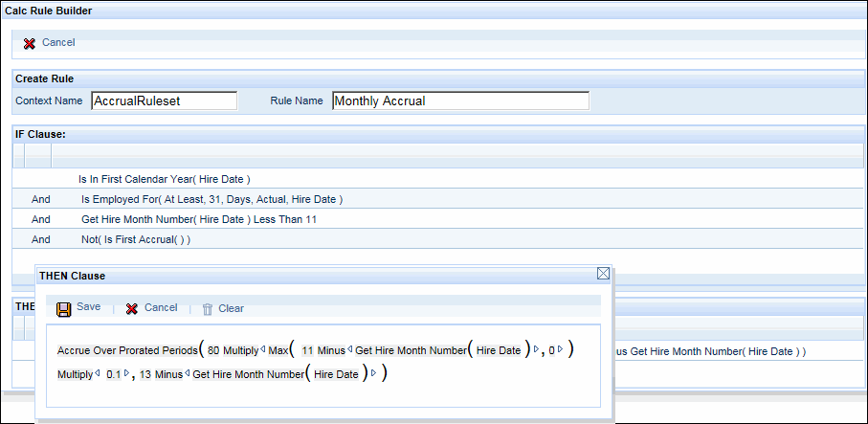The height and width of the screenshot is (424, 868).
Task: Select the 'Accrue Over Prorated Periods' function token
Action: point(126,350)
